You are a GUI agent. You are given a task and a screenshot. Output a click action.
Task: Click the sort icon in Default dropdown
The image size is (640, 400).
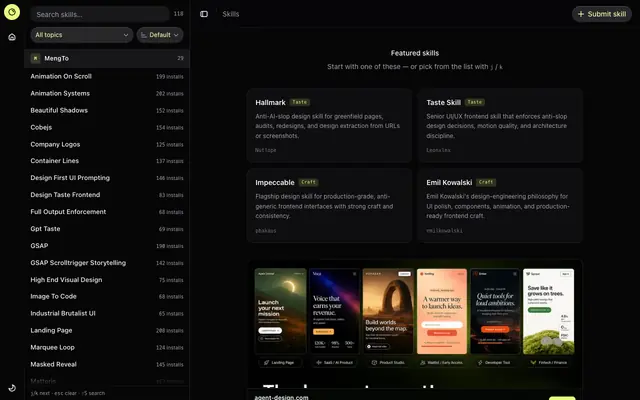144,35
